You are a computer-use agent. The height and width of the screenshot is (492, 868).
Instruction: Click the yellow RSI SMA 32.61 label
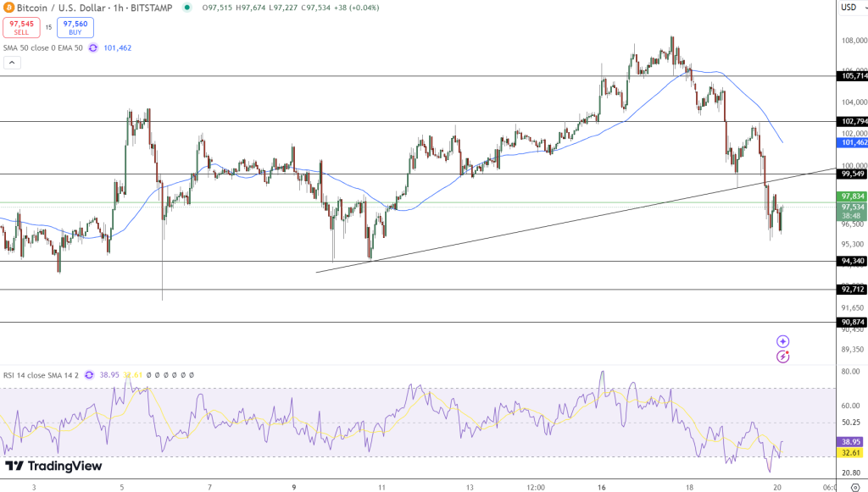click(851, 453)
